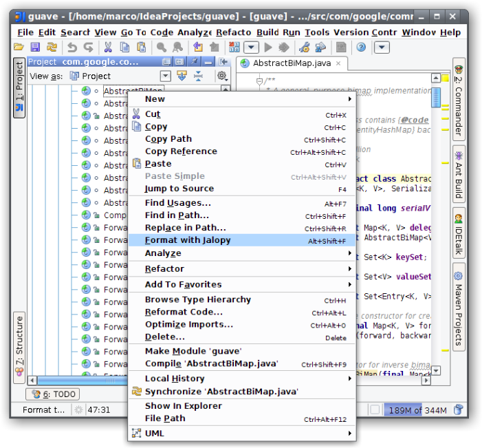
Task: Close the AbstractBiMap.java tab
Action: 338,63
